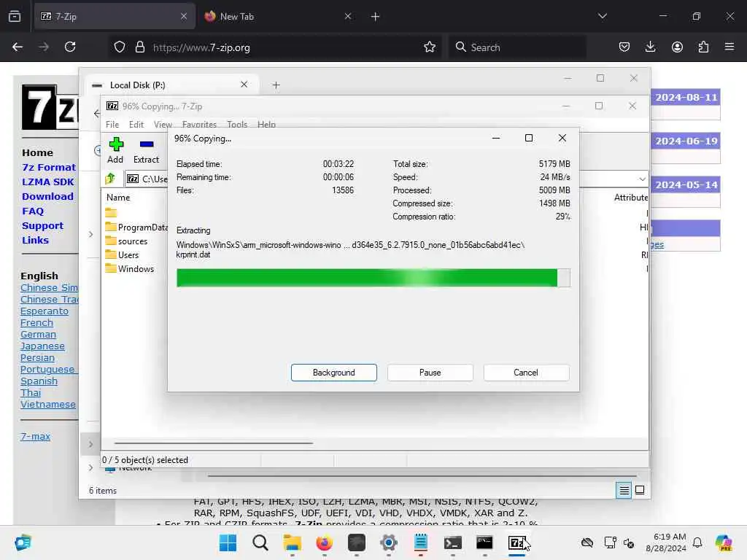Viewport: 747px width, 560px height.
Task: Click the tracking protection shield icon
Action: click(120, 47)
